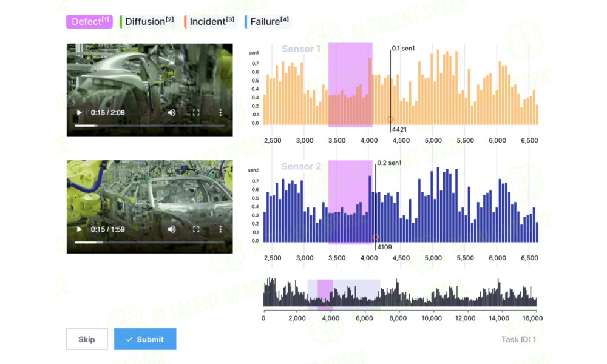Click the red cursor marker at 4421 in Sensor 1
607x364 pixels.
tap(390, 120)
